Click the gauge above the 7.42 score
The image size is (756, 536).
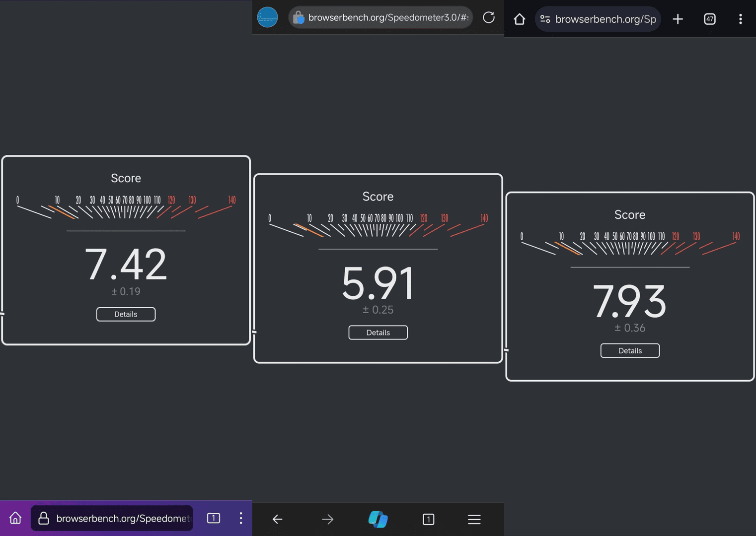click(126, 207)
